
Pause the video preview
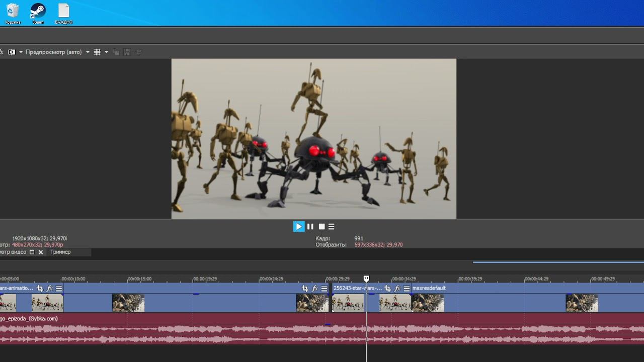pos(310,227)
